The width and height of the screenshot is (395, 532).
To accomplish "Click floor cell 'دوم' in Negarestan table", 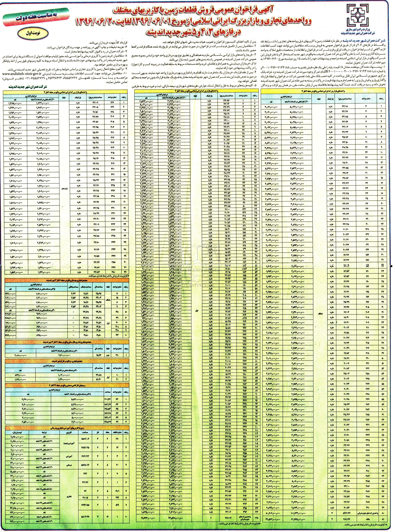I will point(108,355).
